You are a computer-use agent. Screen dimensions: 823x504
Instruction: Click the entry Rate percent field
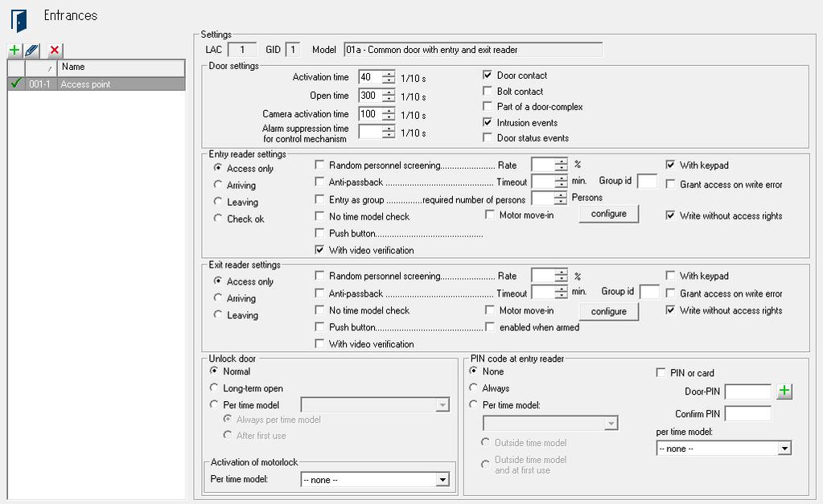pos(543,165)
